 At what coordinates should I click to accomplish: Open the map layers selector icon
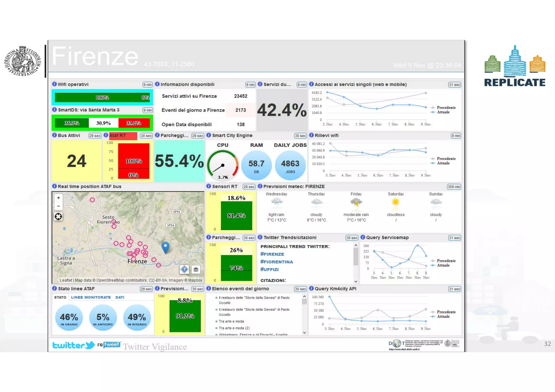(196, 269)
